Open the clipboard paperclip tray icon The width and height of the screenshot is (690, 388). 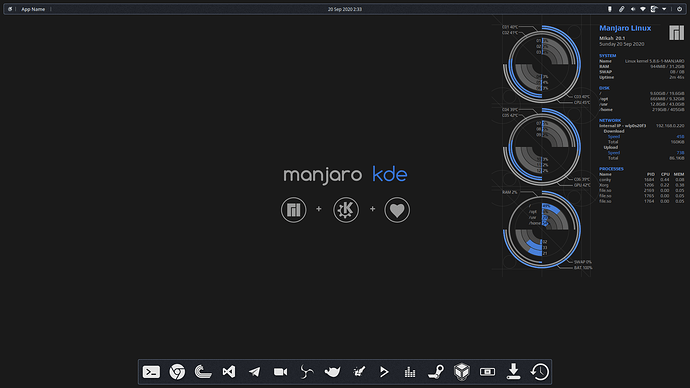tap(621, 9)
